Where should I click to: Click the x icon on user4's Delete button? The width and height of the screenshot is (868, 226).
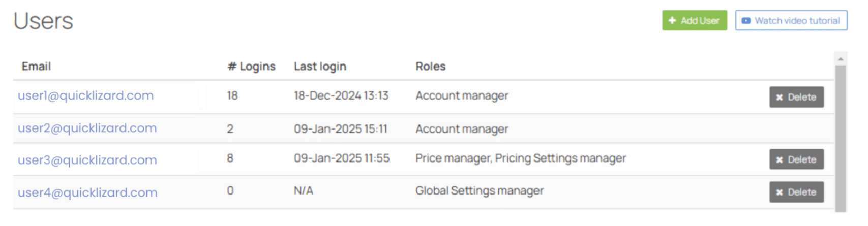[780, 192]
